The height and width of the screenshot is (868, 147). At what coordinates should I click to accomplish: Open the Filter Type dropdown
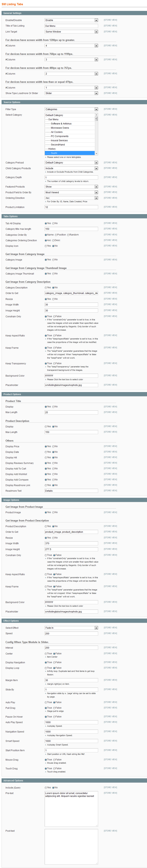click(71, 109)
